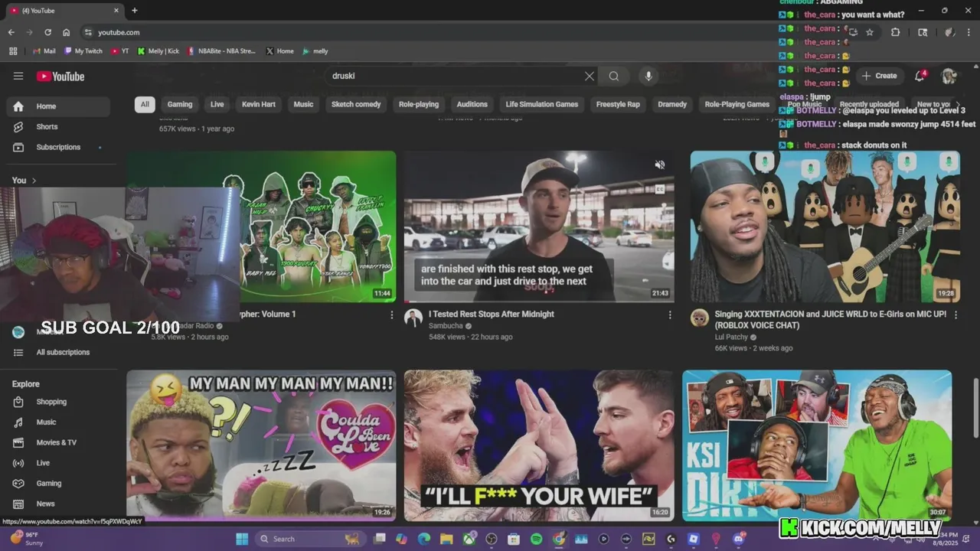Open options for Singing XXXTENTACION video
Viewport: 980px width, 551px height.
955,315
